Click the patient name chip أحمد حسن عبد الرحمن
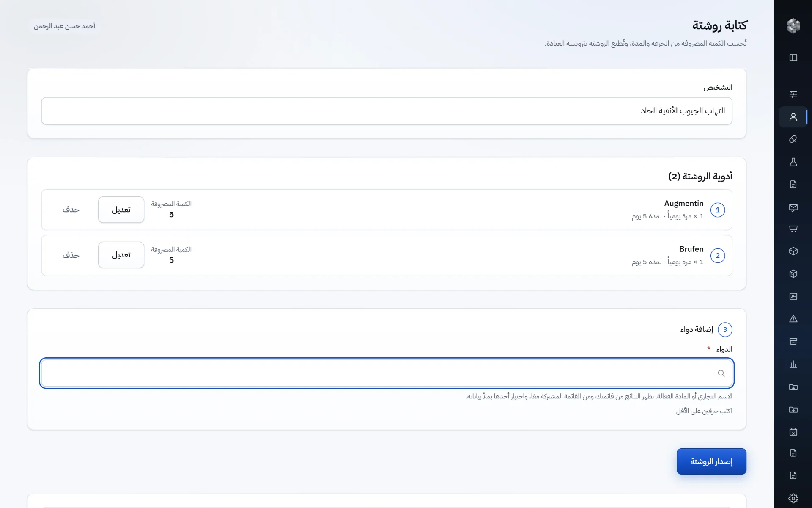Viewport: 812px width, 508px height. [64, 26]
